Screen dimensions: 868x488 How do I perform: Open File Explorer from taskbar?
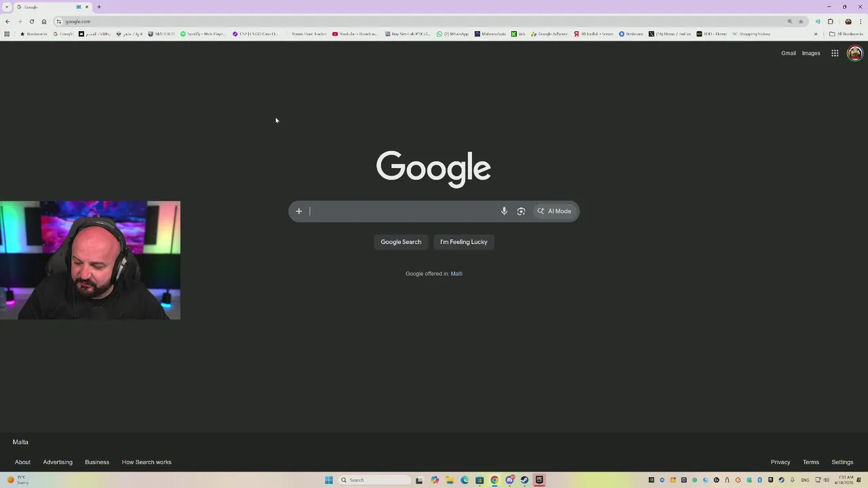450,480
